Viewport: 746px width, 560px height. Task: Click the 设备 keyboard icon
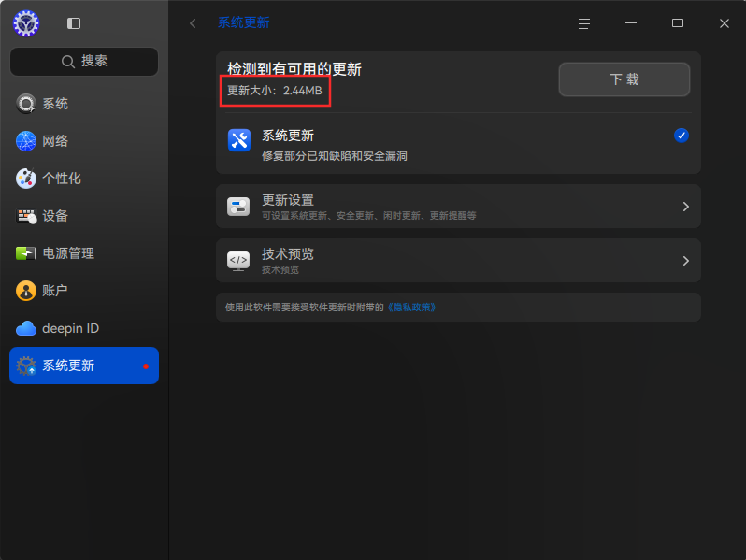[x=25, y=216]
